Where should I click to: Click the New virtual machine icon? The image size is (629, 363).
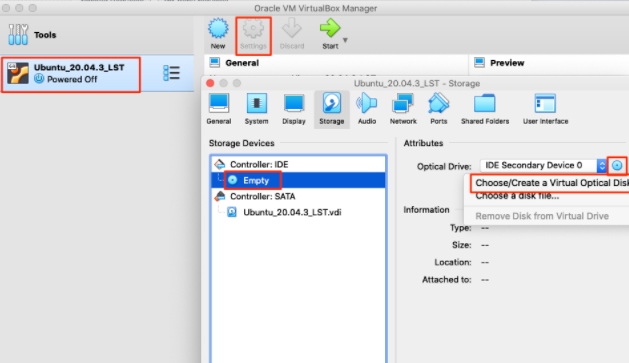[218, 34]
